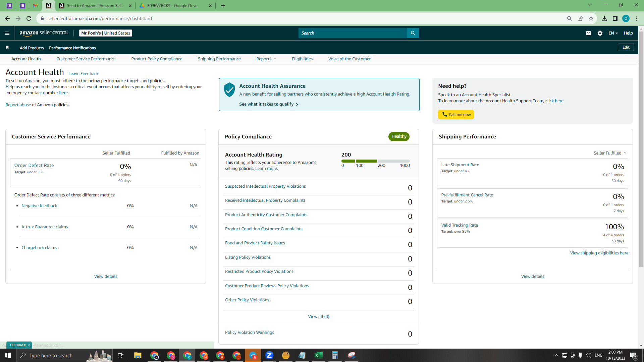Image resolution: width=644 pixels, height=362 pixels.
Task: Open See what it takes to qualify
Action: click(269, 104)
